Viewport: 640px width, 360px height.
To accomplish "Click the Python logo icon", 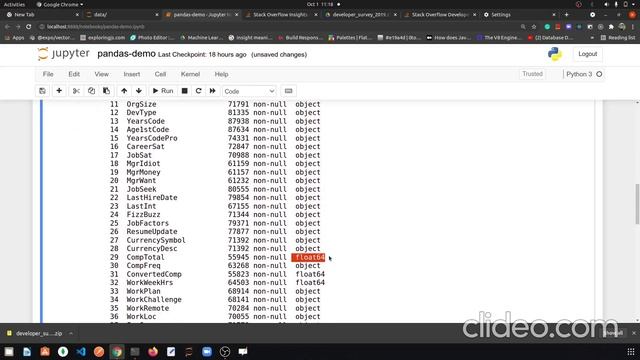I will (x=555, y=54).
